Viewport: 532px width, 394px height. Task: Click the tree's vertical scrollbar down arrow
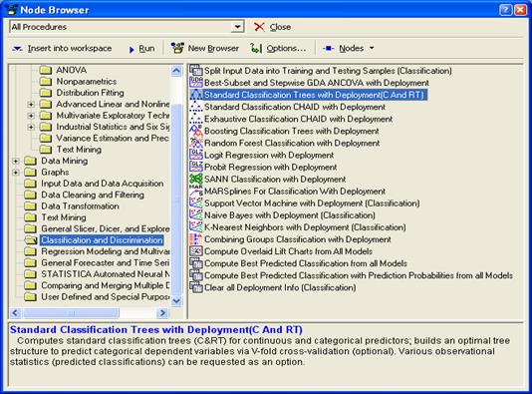(x=176, y=300)
